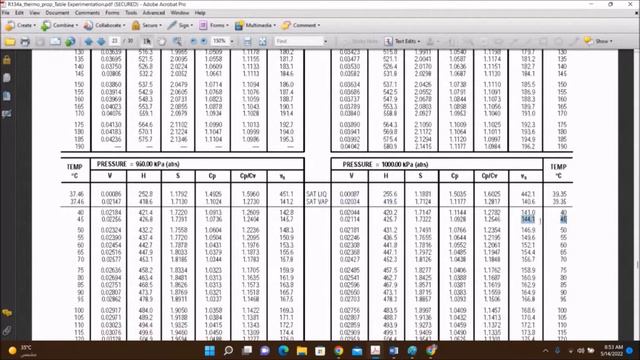Show hidden system tray icons
The height and width of the screenshot is (360, 640).
click(545, 351)
